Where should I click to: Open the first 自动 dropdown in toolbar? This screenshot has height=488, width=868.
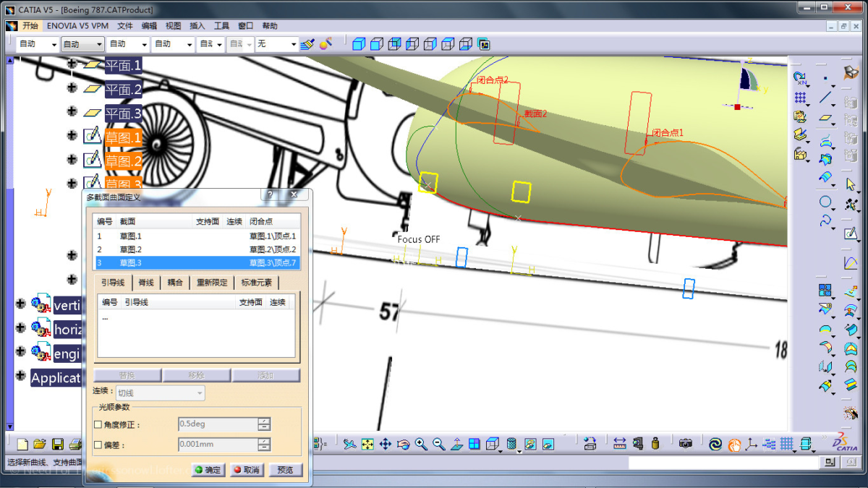[x=38, y=44]
